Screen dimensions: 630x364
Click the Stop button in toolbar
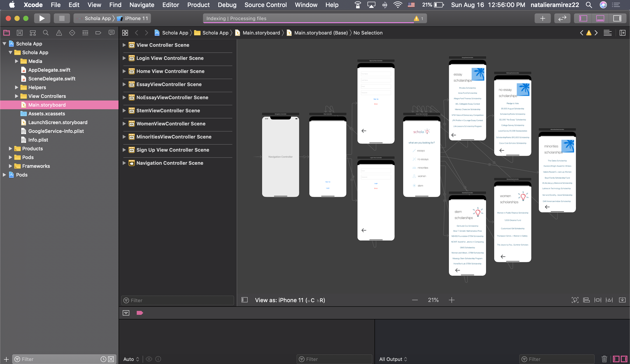(x=61, y=18)
